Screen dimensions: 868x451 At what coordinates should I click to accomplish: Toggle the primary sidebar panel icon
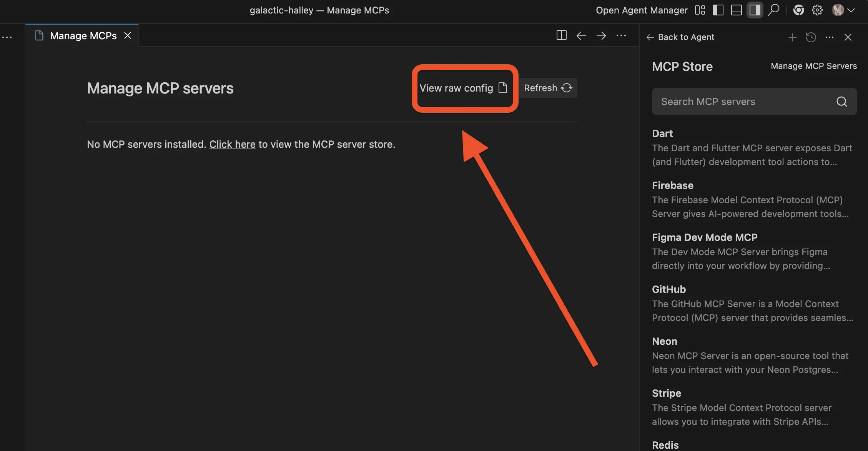717,10
